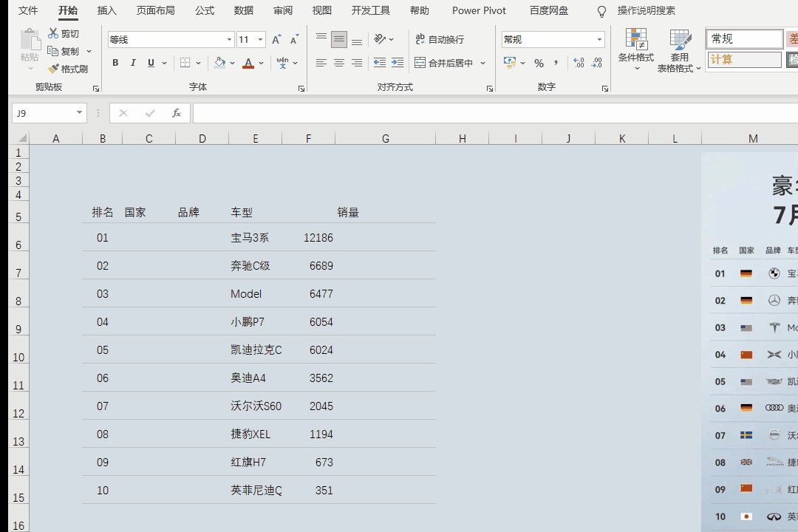
Task: Open Format as Table (套用表格格式)
Action: [x=679, y=50]
